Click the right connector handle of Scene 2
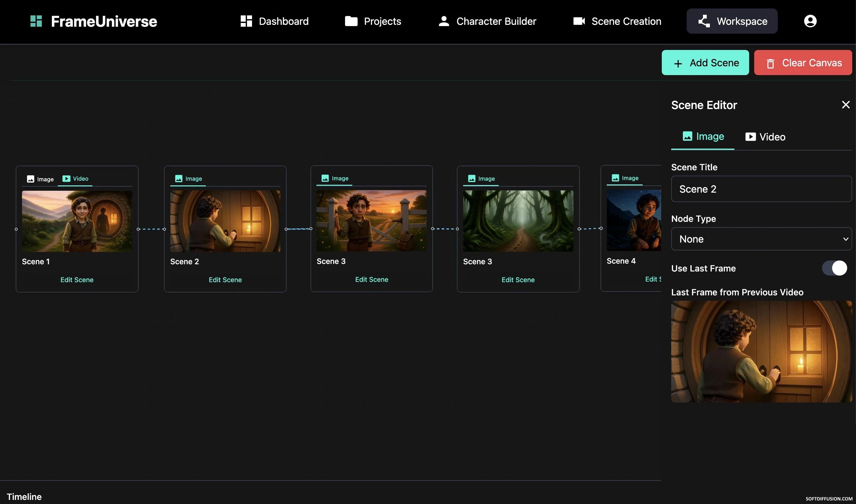 pyautogui.click(x=286, y=229)
